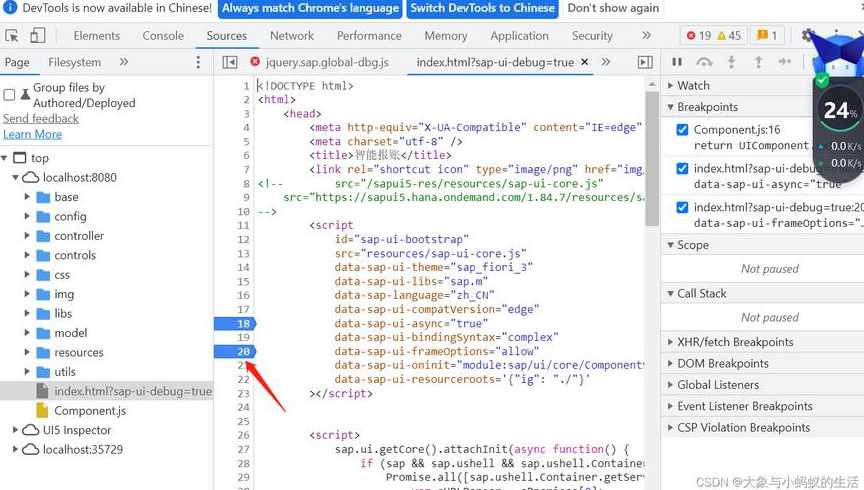Image resolution: width=864 pixels, height=490 pixels.
Task: Show more navigator tabs chevron
Action: [123, 62]
